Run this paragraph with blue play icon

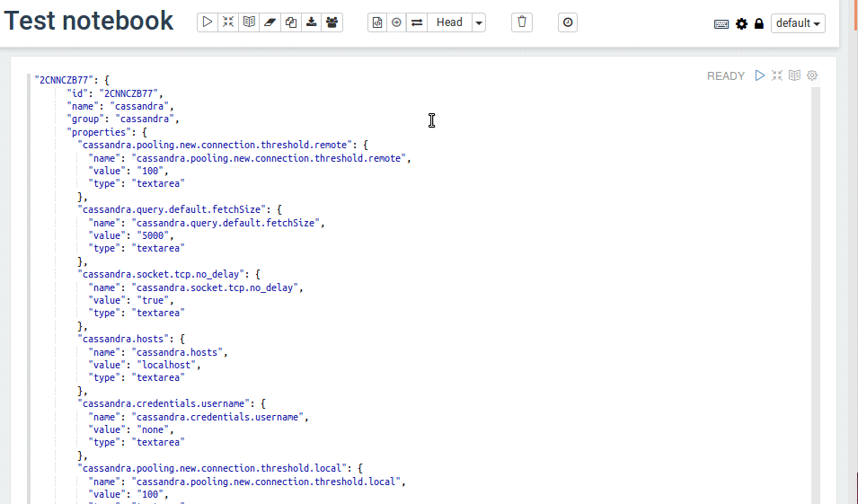759,75
